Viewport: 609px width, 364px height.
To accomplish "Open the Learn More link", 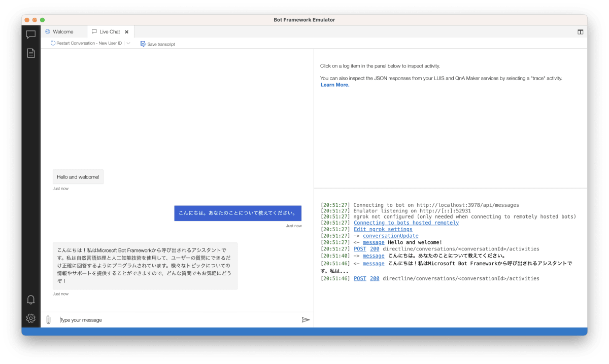I will (x=335, y=85).
